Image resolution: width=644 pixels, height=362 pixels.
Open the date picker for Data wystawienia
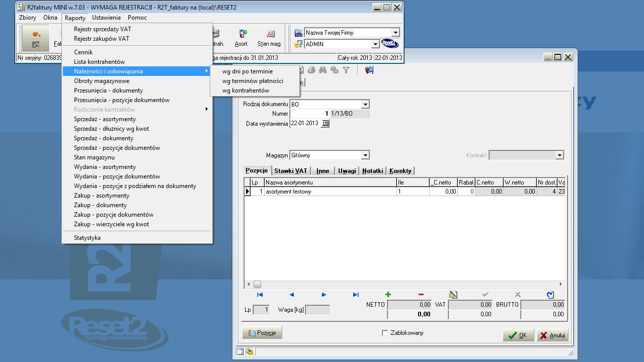(325, 124)
